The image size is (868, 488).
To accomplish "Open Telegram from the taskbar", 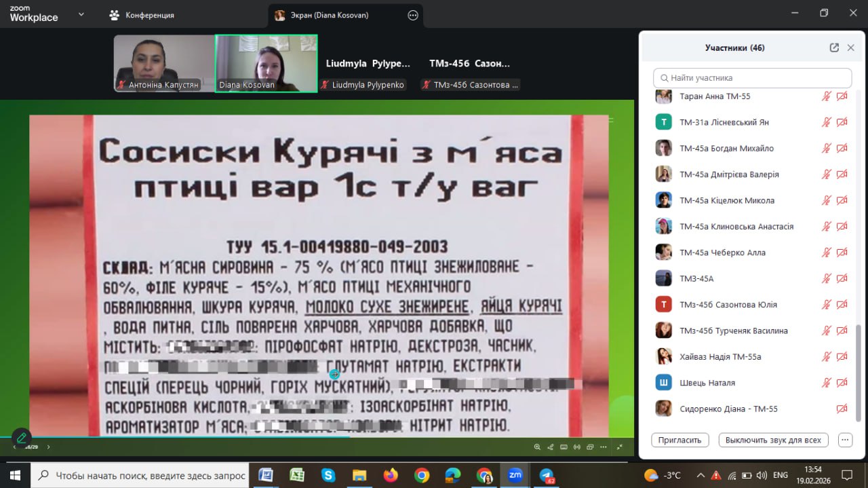I will point(547,475).
